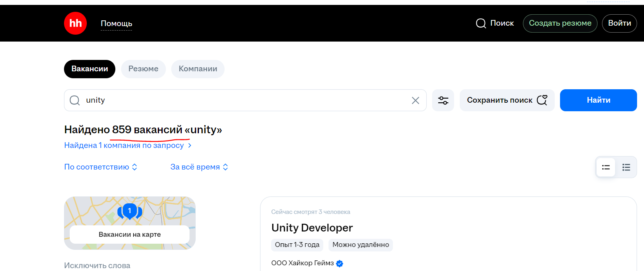Click the Создать резюме button
This screenshot has width=644, height=271.
pos(560,23)
